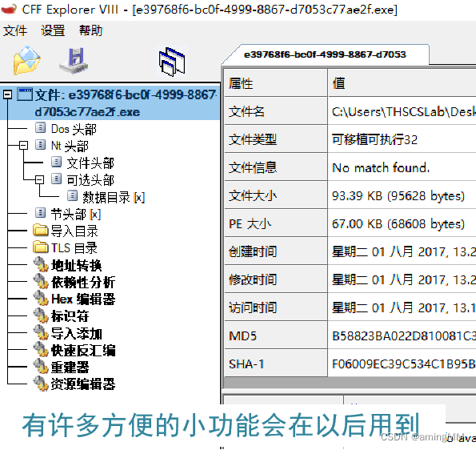Screen dimensions: 476x450
Task: Click the 数据目录 page icon
Action: tap(72, 196)
